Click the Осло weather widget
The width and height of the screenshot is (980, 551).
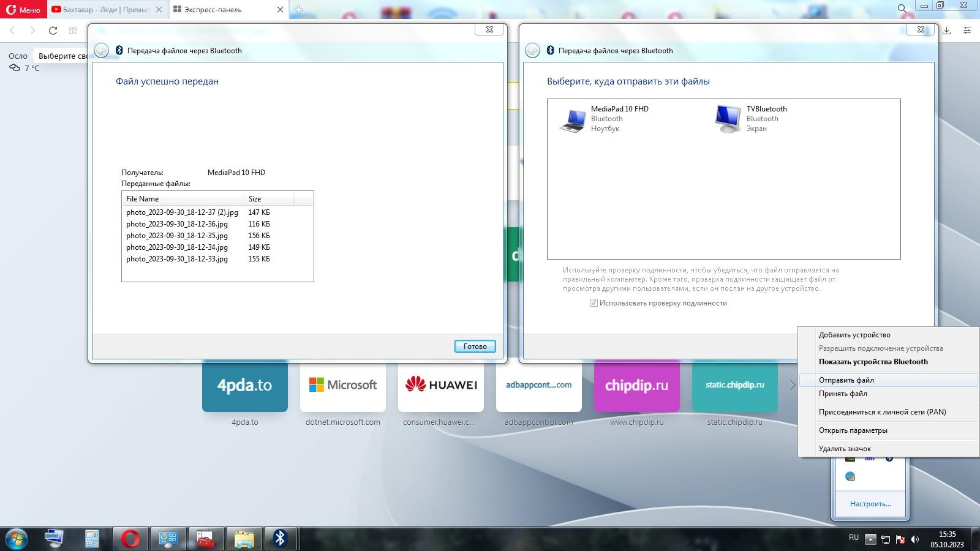[x=24, y=62]
